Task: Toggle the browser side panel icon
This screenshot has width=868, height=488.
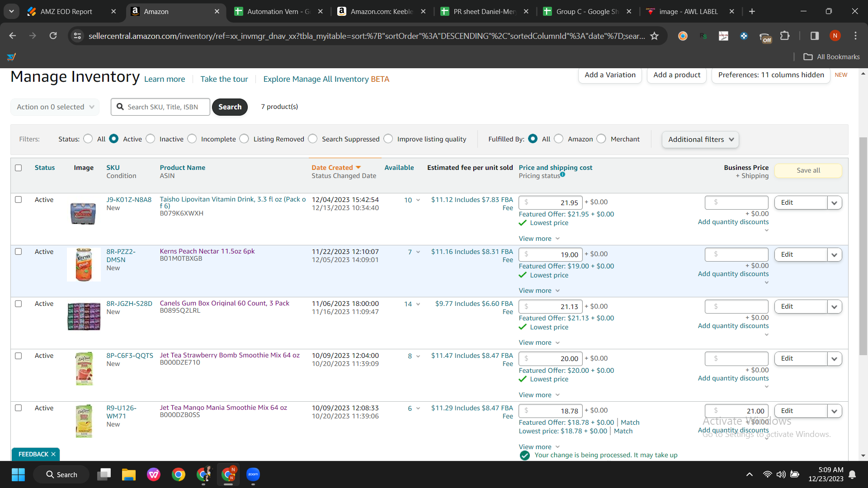Action: [x=815, y=36]
